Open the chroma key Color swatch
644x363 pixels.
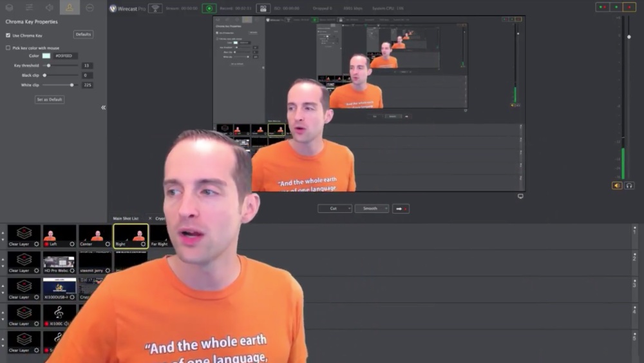point(46,55)
